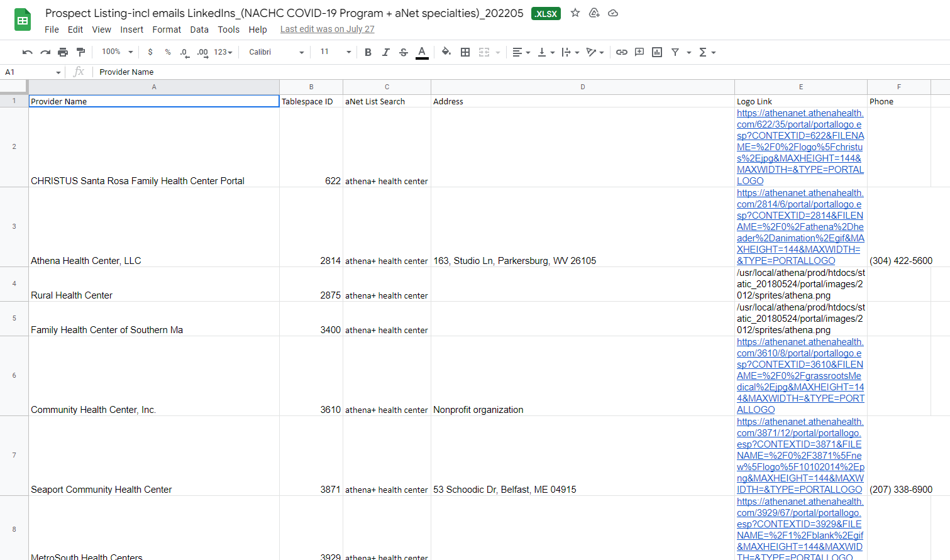
Task: Select row 4 header
Action: tap(14, 284)
